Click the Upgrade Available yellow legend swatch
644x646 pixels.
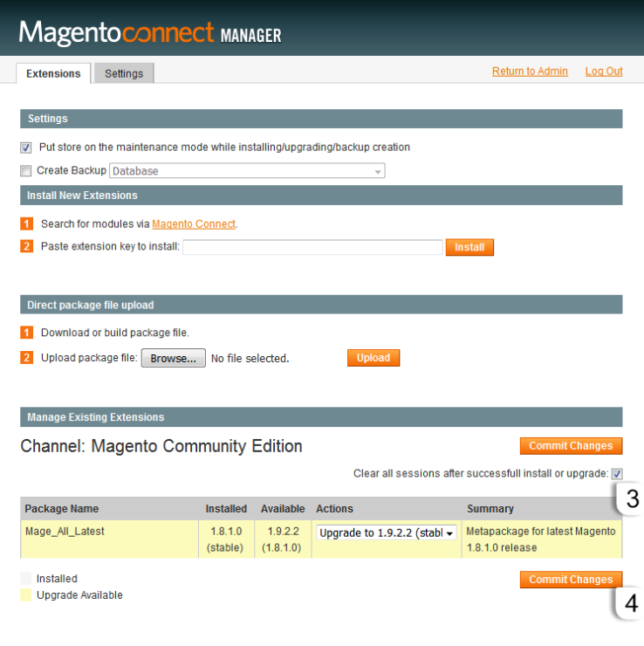pyautogui.click(x=26, y=594)
